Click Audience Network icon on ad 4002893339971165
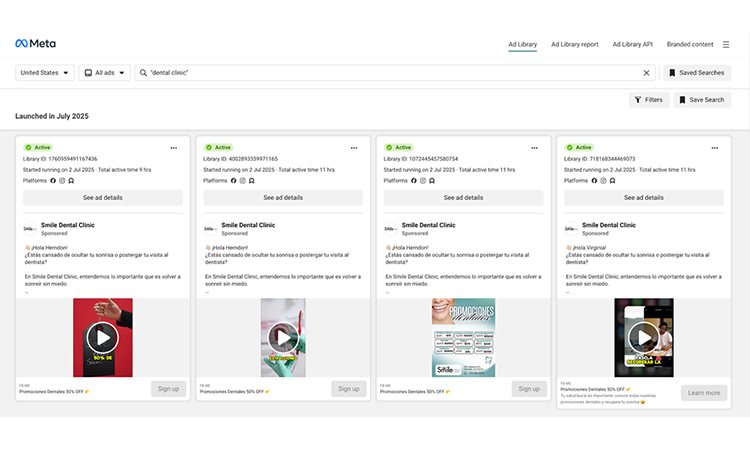Viewport: 750px width, 450px height. 252,181
